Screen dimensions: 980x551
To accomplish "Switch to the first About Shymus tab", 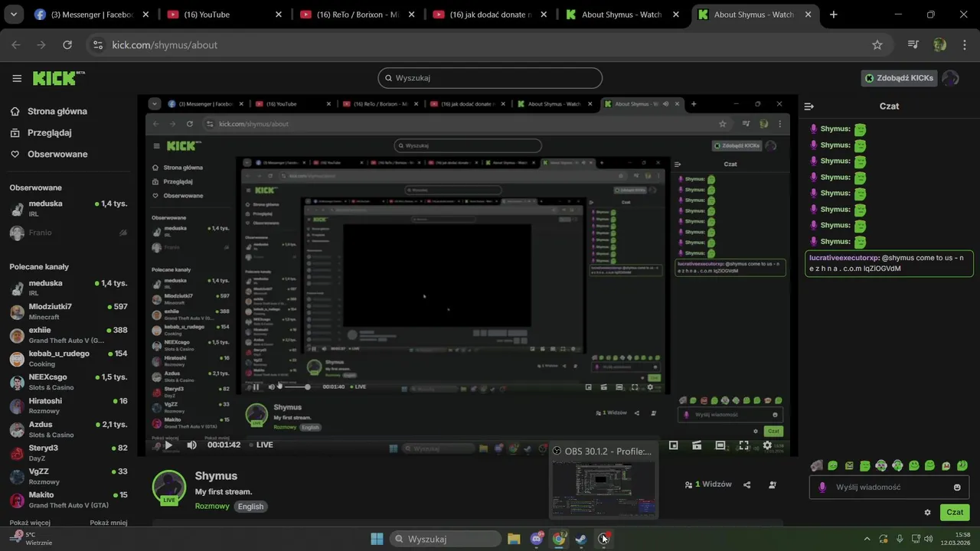I will coord(622,15).
